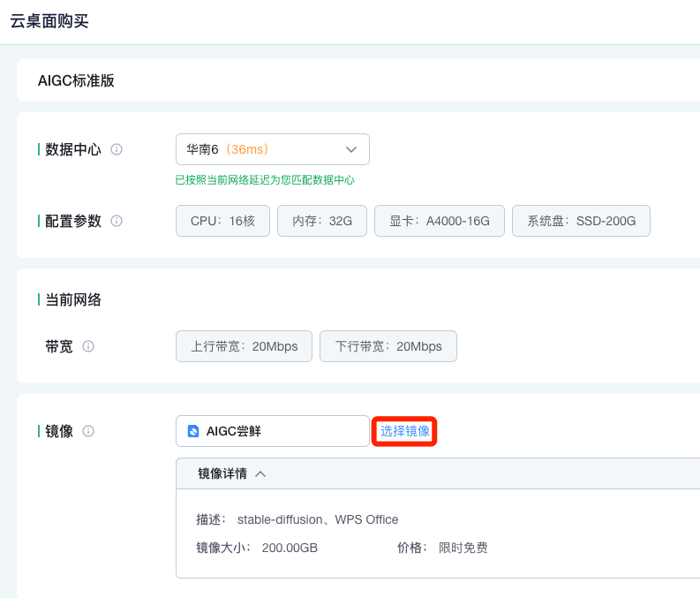Click the info icon beside 带宽

88,346
